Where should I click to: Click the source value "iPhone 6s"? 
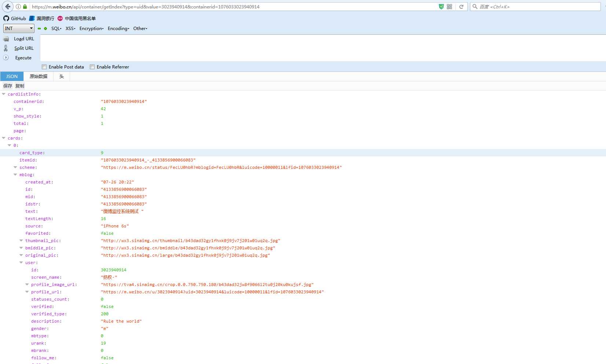coord(115,226)
